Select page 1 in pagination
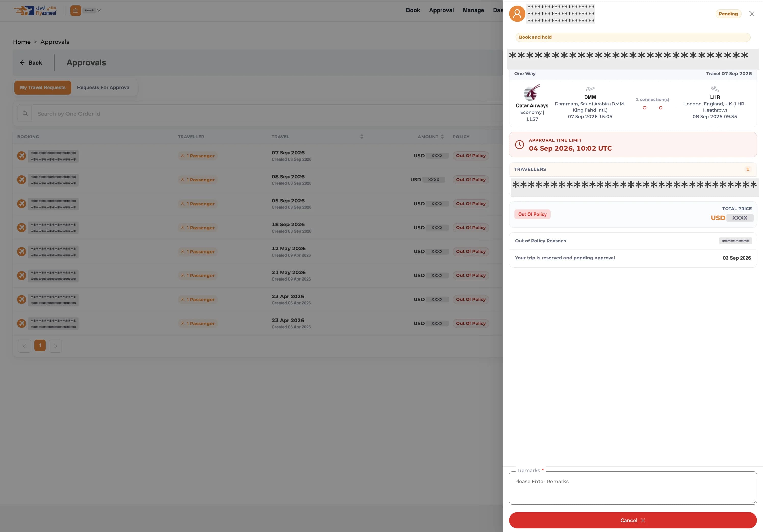This screenshot has height=532, width=763. click(x=40, y=345)
